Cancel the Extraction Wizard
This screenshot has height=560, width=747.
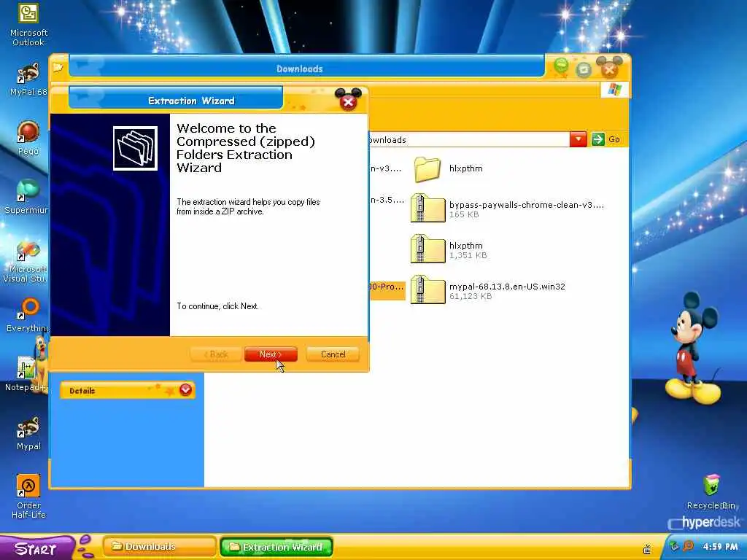pyautogui.click(x=333, y=354)
